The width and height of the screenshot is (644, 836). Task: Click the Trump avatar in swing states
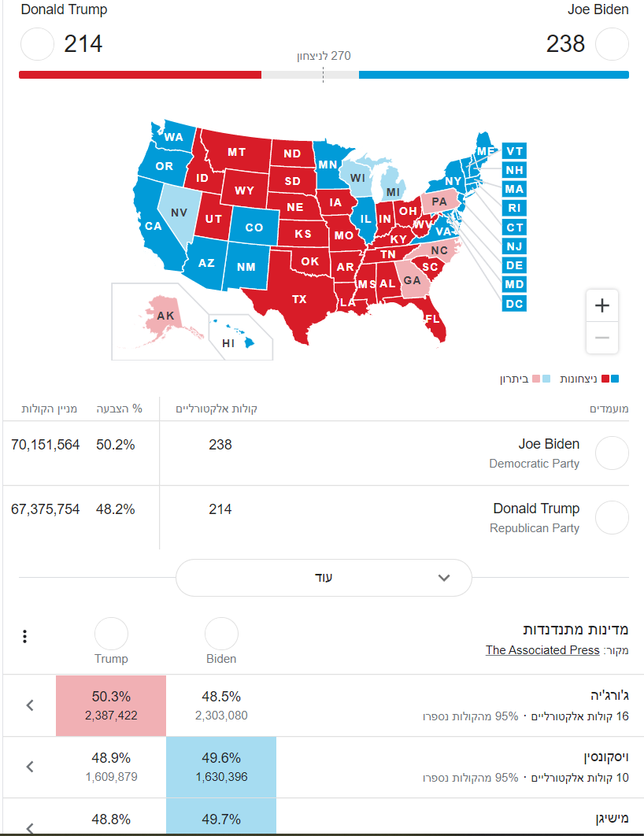click(x=111, y=634)
